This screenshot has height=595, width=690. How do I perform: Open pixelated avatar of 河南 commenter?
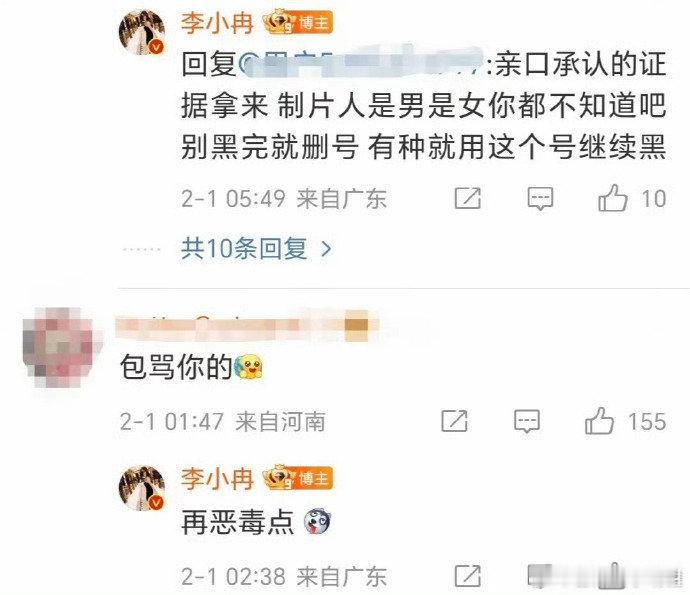[x=62, y=348]
